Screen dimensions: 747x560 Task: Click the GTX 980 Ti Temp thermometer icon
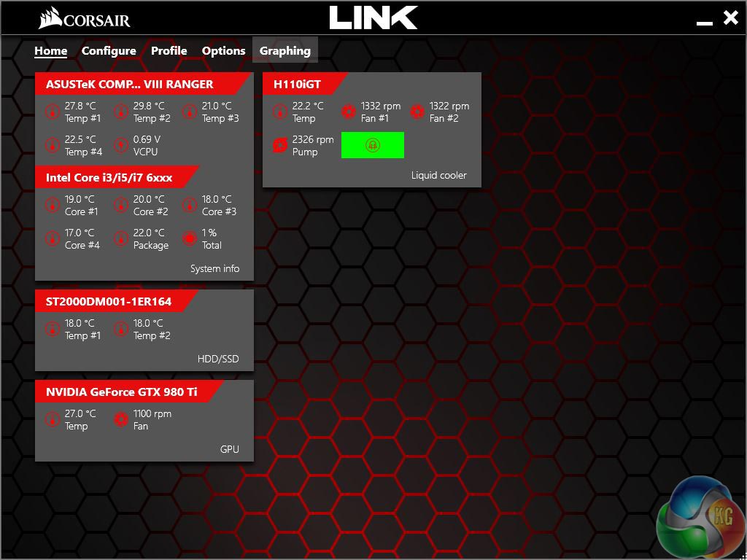pyautogui.click(x=52, y=419)
